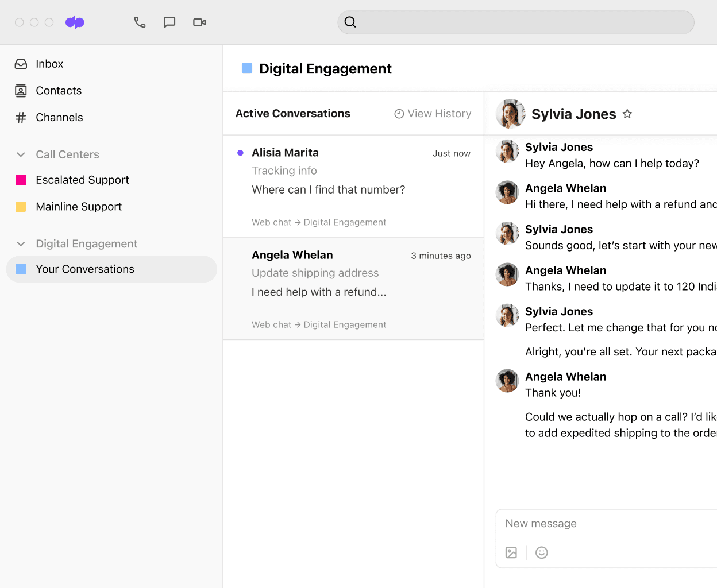This screenshot has height=588, width=717.
Task: Click the search magnifying glass
Action: 350,22
